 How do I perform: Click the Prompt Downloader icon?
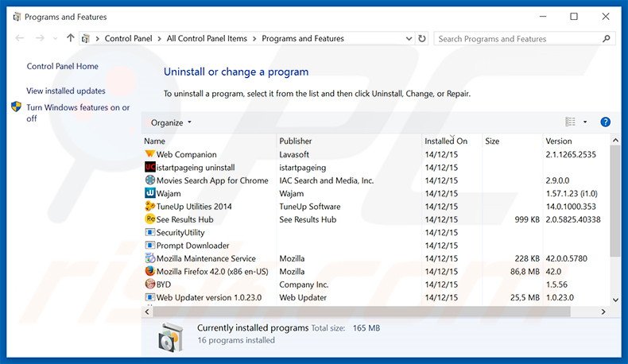[x=149, y=245]
